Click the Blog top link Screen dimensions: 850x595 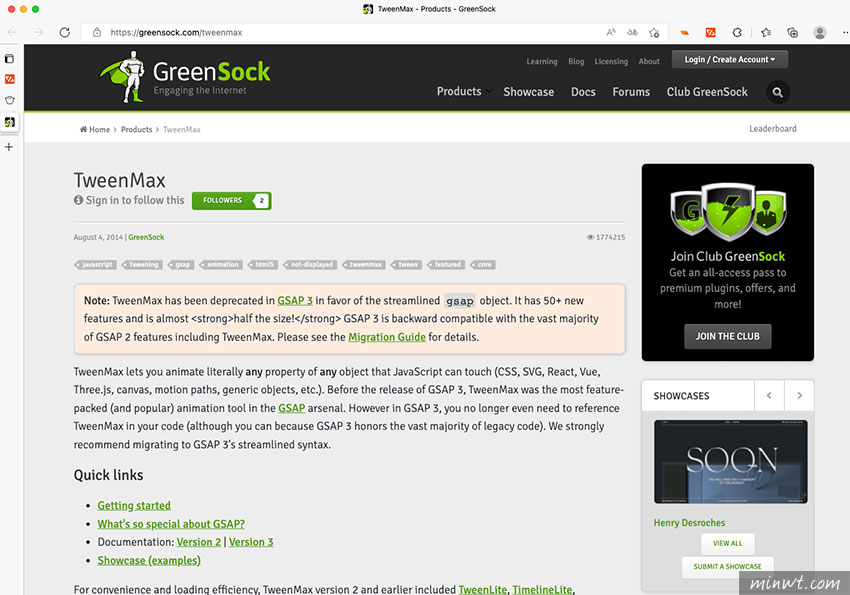click(x=576, y=61)
